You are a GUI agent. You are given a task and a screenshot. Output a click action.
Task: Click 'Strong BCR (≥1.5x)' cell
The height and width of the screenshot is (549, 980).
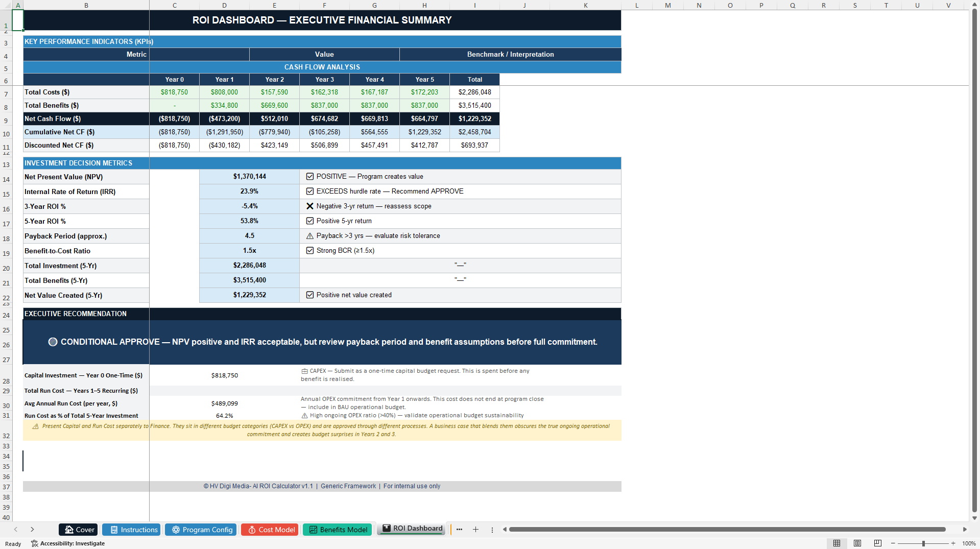pyautogui.click(x=460, y=251)
